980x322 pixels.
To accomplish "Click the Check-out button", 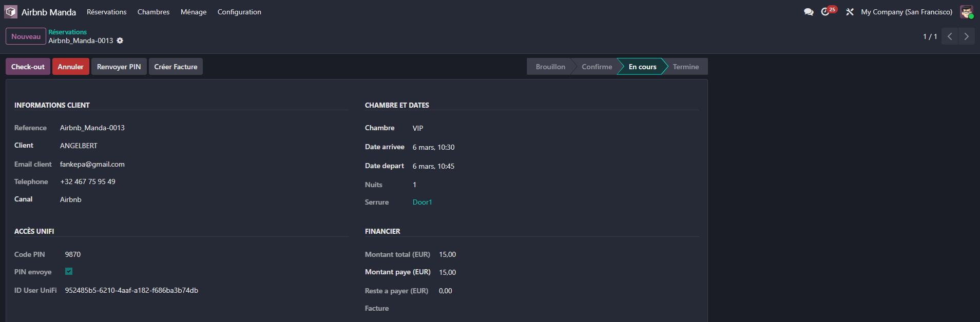I will (x=28, y=67).
